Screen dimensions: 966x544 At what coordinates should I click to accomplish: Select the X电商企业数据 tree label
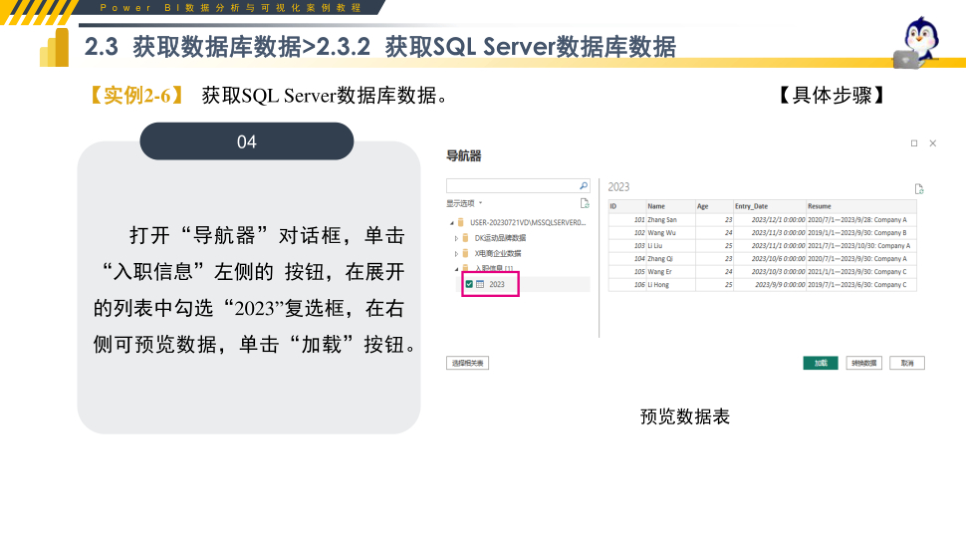pos(498,253)
